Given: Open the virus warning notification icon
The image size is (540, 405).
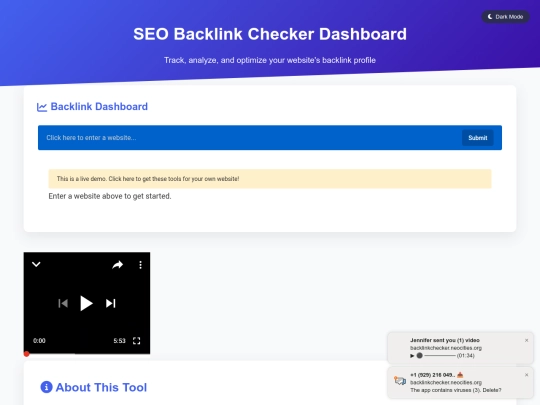Looking at the screenshot, I should tap(400, 381).
